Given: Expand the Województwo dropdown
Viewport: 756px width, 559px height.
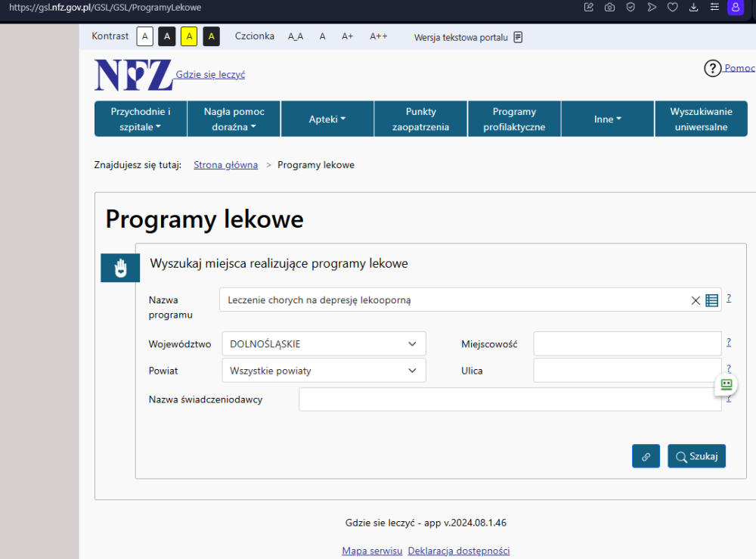Looking at the screenshot, I should tap(324, 343).
